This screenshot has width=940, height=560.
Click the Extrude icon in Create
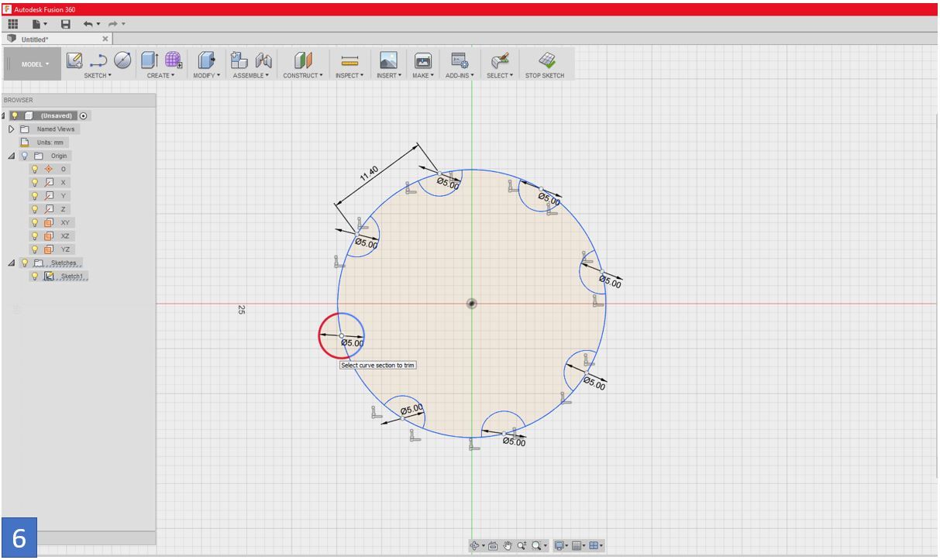(x=150, y=60)
